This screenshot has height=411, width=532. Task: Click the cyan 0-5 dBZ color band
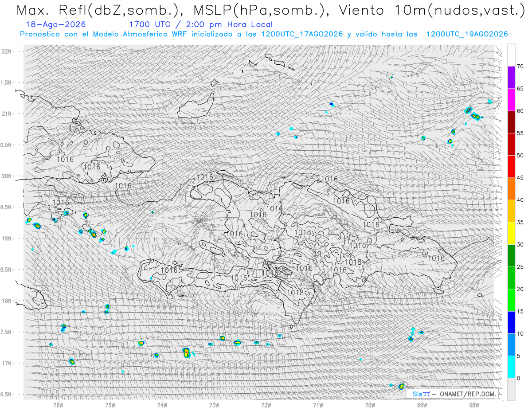511,367
